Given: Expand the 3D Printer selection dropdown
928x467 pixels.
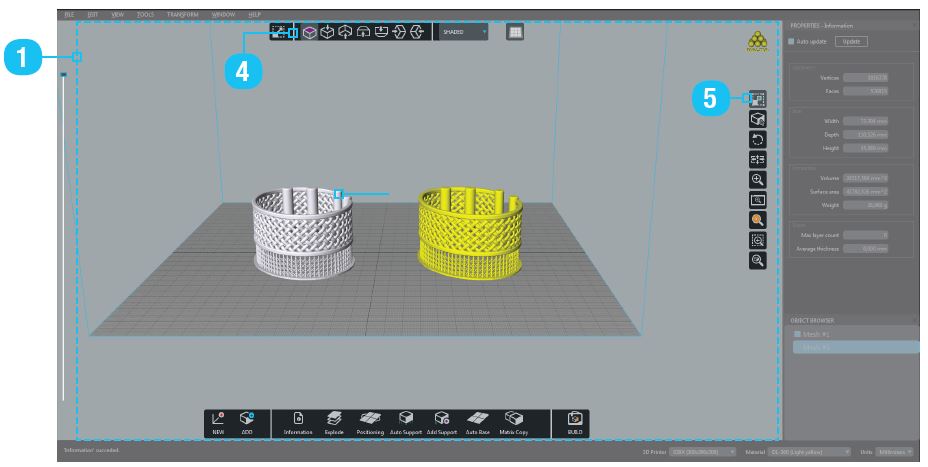Looking at the screenshot, I should [703, 452].
